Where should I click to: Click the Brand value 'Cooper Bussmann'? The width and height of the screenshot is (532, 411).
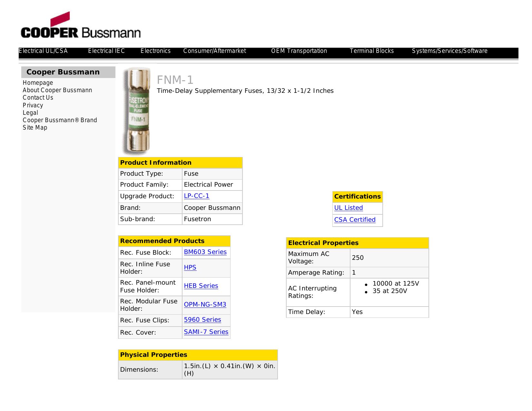point(212,208)
